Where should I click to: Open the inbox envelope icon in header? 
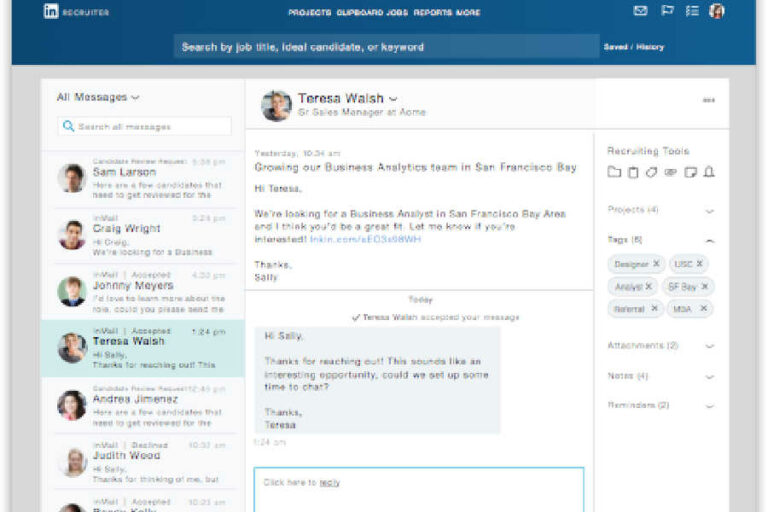(640, 10)
